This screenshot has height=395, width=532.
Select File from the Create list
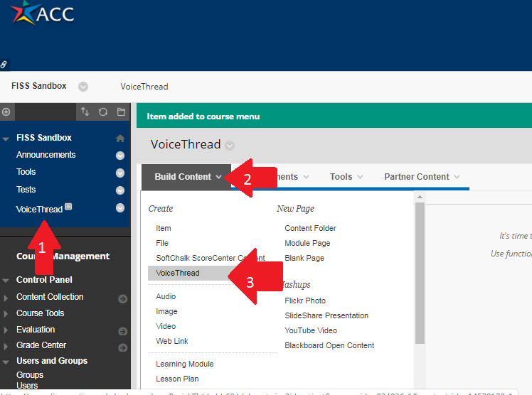162,243
